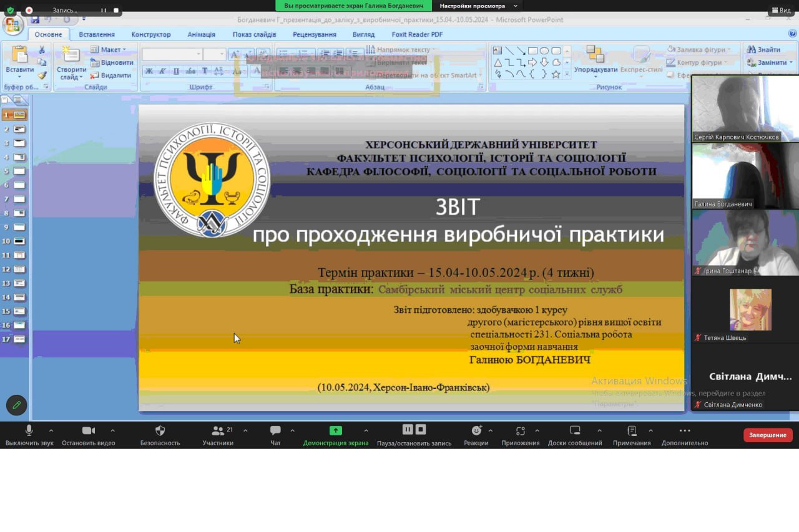Select the oval shape in shapes gallery
The width and height of the screenshot is (799, 532).
[x=544, y=51]
